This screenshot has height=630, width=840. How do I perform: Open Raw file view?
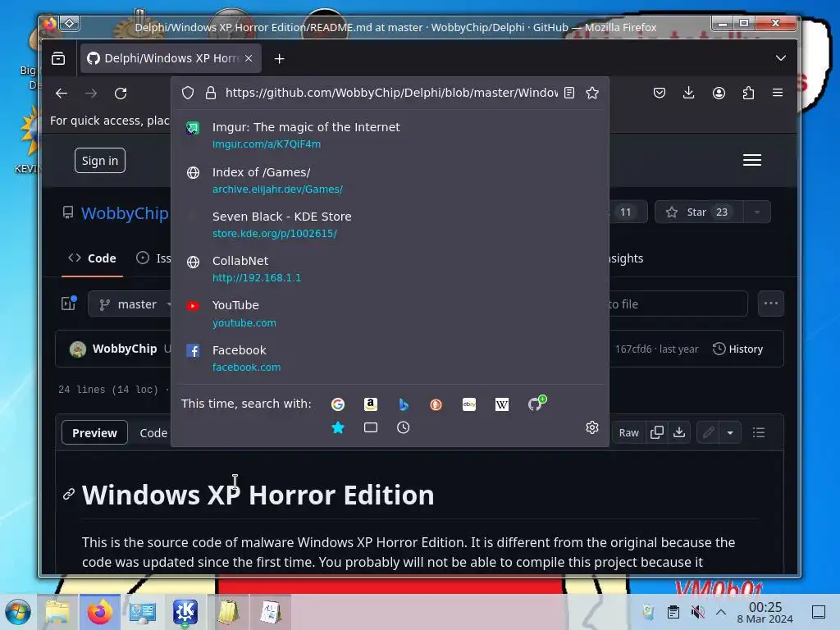(x=629, y=433)
